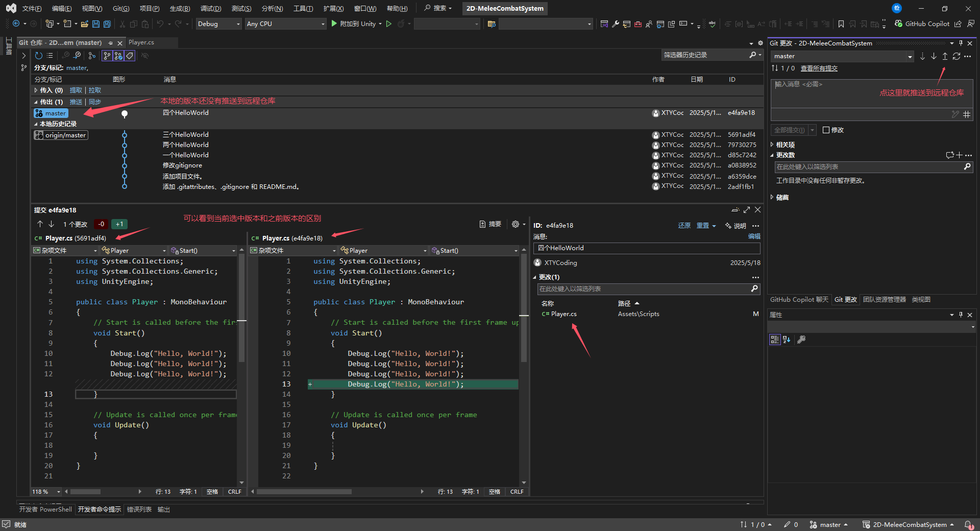The width and height of the screenshot is (980, 531).
Task: Click the categorized view icon in 属性 panel
Action: 775,340
